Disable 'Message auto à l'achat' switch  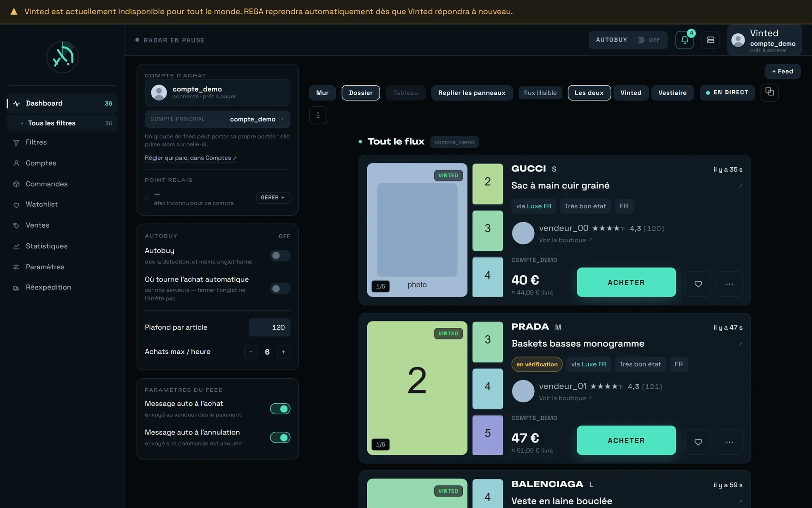click(280, 409)
